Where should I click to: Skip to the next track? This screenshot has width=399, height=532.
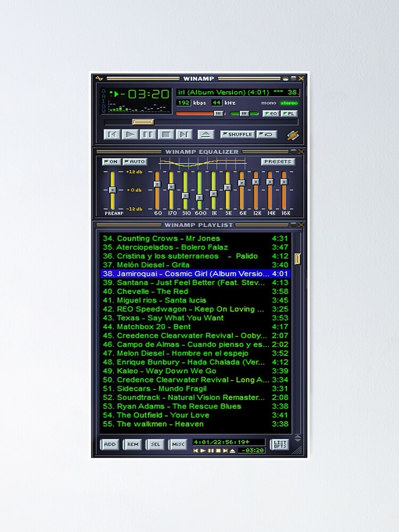(184, 135)
